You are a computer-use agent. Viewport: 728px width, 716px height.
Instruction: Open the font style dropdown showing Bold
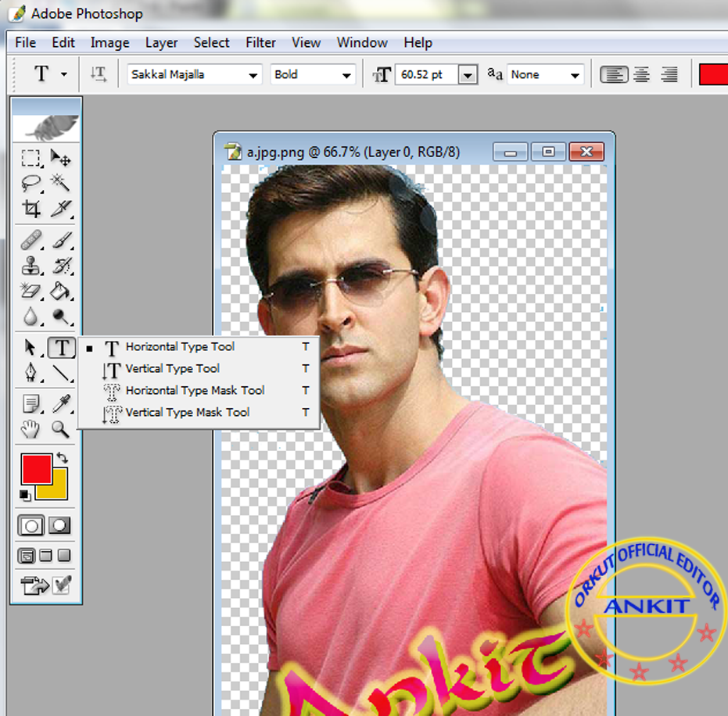(x=345, y=74)
